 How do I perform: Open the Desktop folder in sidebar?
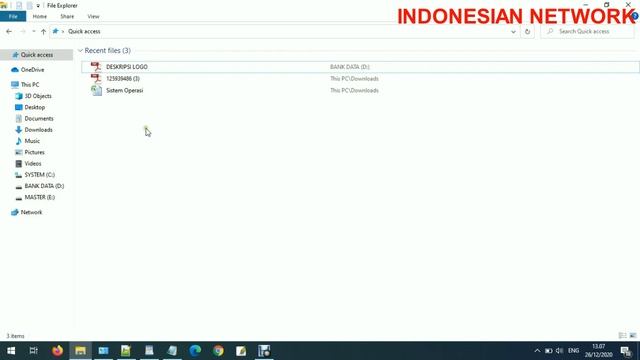point(34,107)
